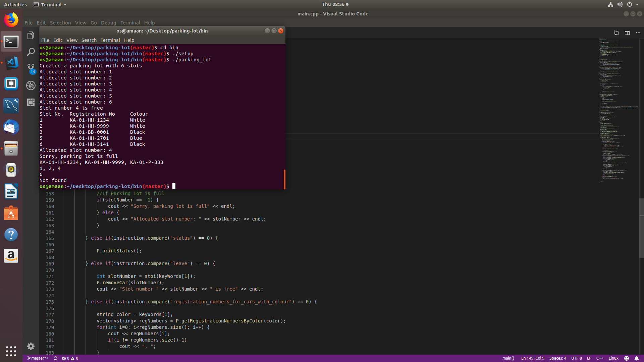Image resolution: width=644 pixels, height=362 pixels.
Task: Open the Extensions view icon
Action: click(31, 102)
